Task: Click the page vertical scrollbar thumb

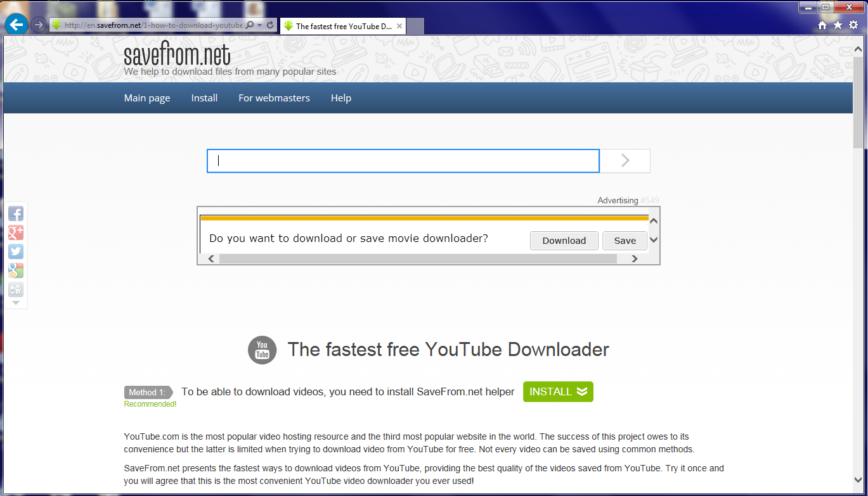Action: point(858,101)
